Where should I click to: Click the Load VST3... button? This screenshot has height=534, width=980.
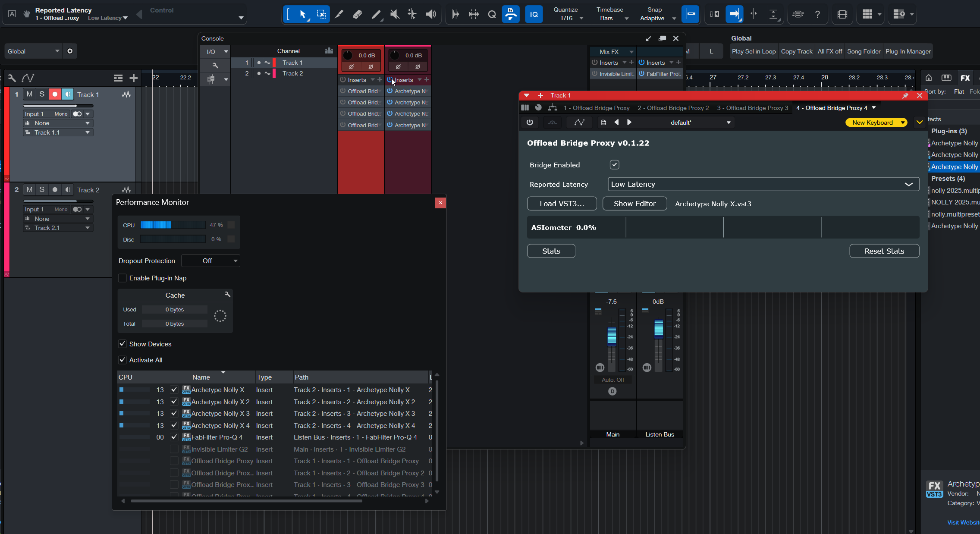(x=562, y=204)
